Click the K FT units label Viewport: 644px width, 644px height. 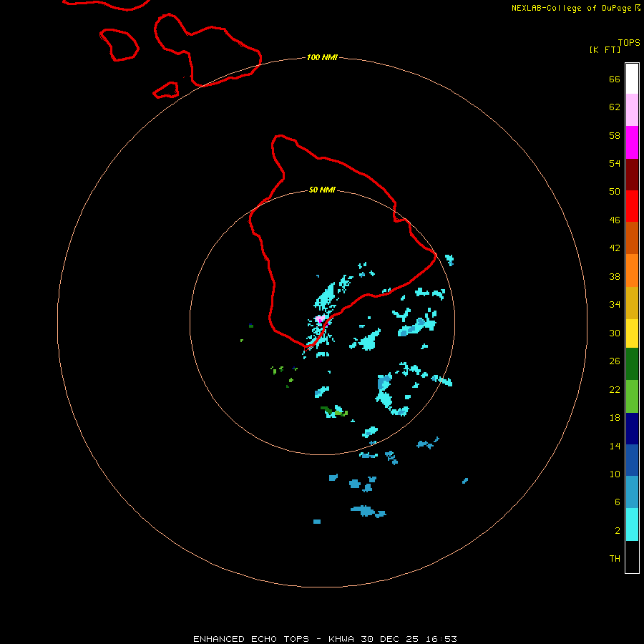tap(605, 49)
